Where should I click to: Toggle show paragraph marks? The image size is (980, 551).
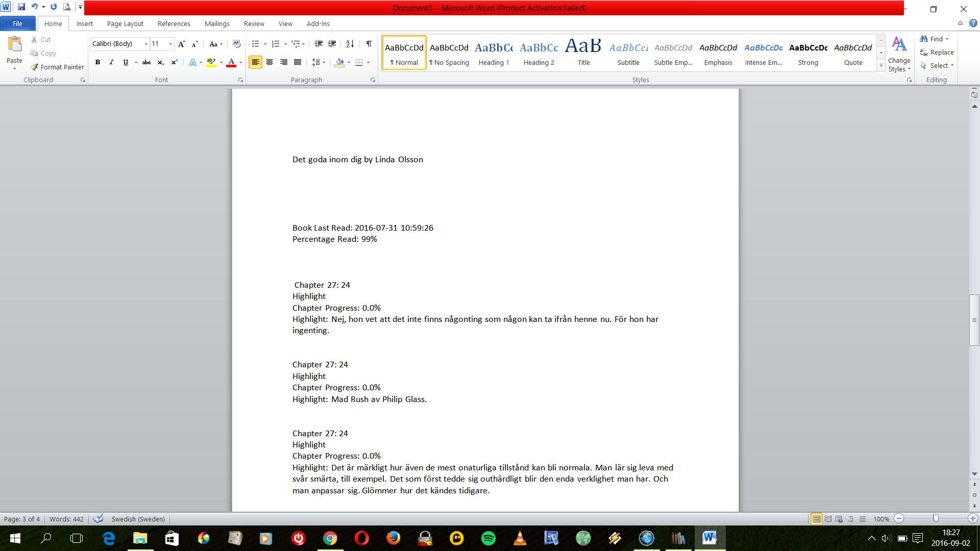369,44
